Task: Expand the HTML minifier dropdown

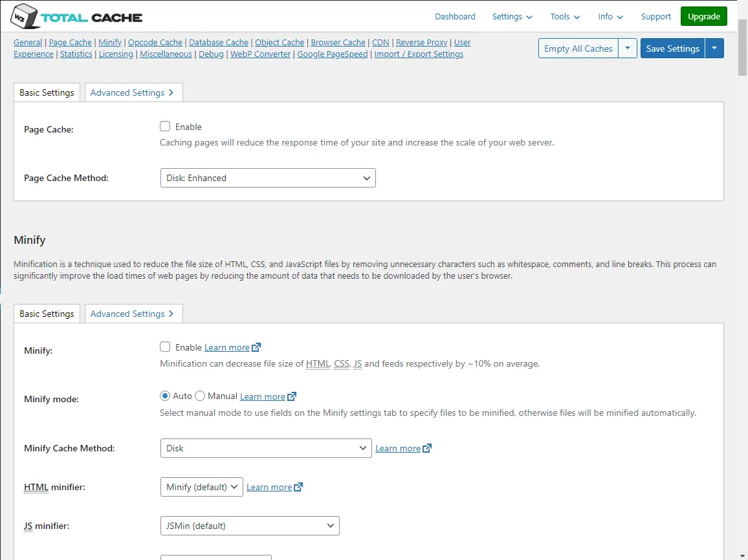Action: (202, 487)
